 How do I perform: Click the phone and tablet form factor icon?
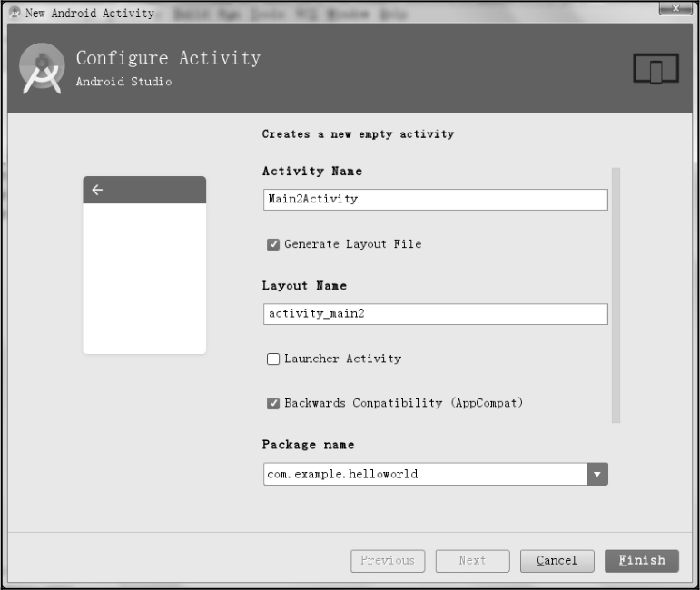[656, 69]
